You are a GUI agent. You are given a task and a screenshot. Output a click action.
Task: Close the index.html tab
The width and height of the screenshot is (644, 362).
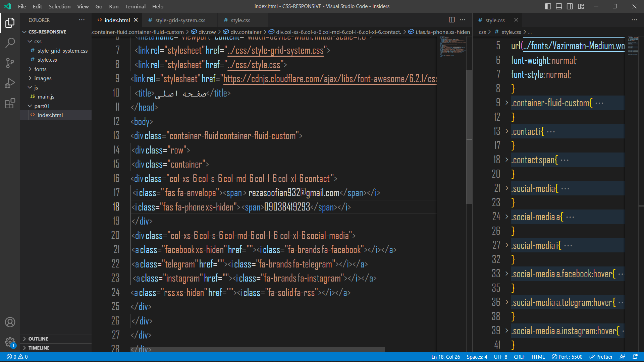tap(136, 20)
